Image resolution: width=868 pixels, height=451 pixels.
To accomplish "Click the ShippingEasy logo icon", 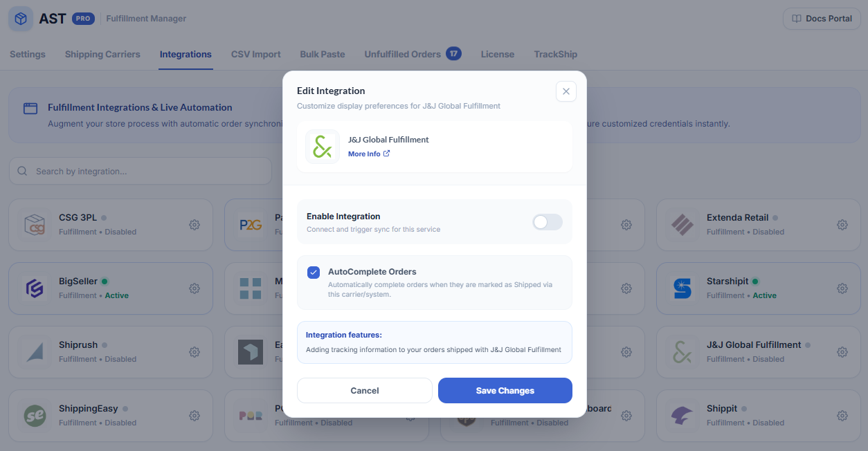I will point(35,416).
